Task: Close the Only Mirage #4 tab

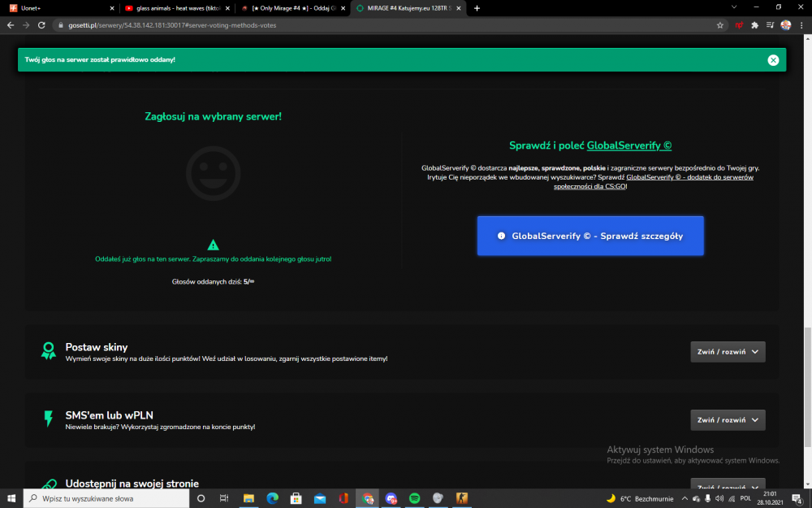Action: coord(343,8)
